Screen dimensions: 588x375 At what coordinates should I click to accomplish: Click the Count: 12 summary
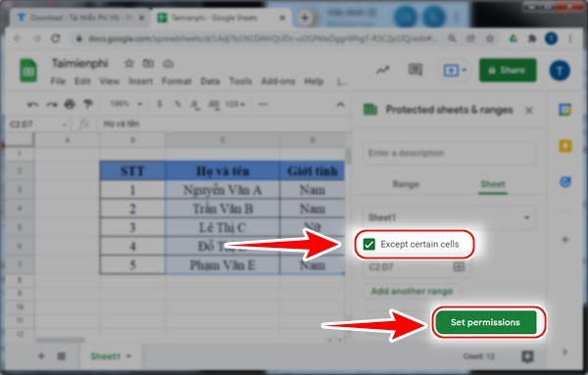478,356
